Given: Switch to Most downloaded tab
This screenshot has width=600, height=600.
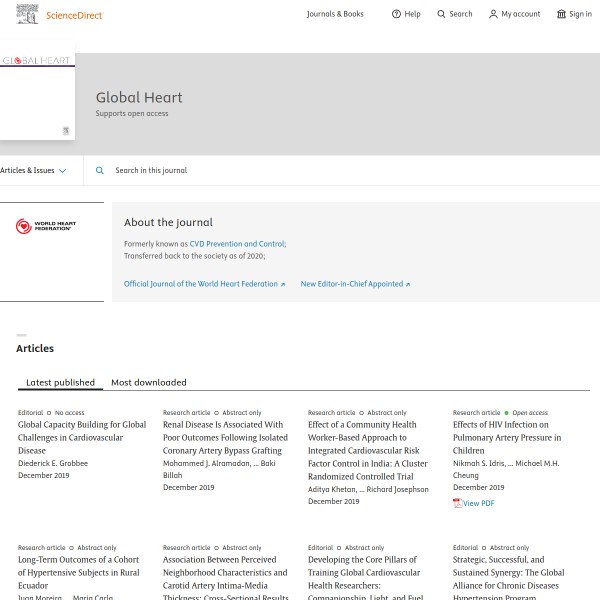Looking at the screenshot, I should (148, 382).
